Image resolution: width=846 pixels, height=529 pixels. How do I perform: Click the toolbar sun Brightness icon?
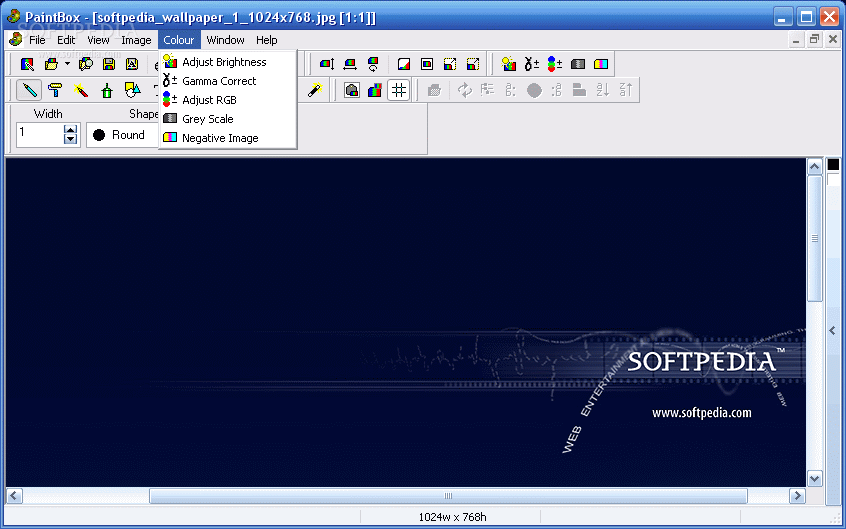click(x=508, y=64)
